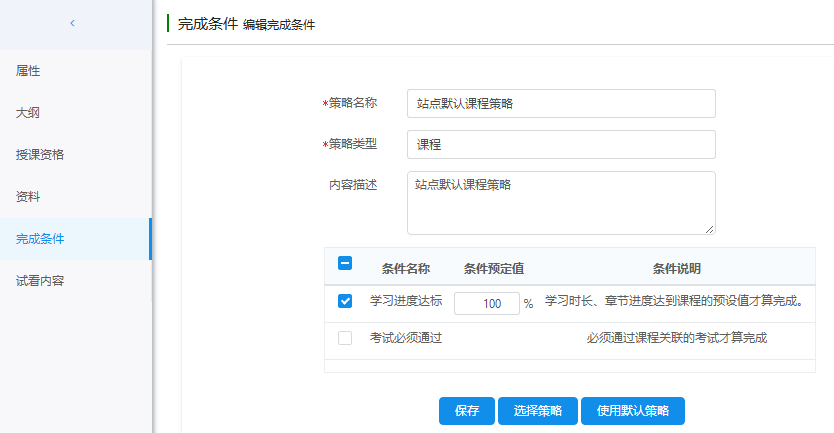Viewport: 834px width, 433px height.
Task: Click the 内容描述 textarea resize handle
Action: pyautogui.click(x=710, y=229)
